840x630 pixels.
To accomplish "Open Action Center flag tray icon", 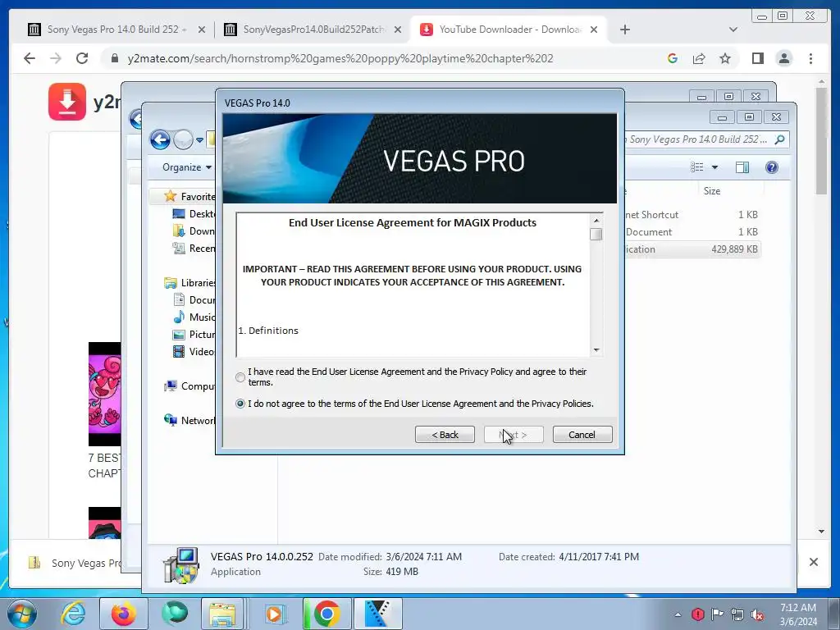I will click(717, 614).
